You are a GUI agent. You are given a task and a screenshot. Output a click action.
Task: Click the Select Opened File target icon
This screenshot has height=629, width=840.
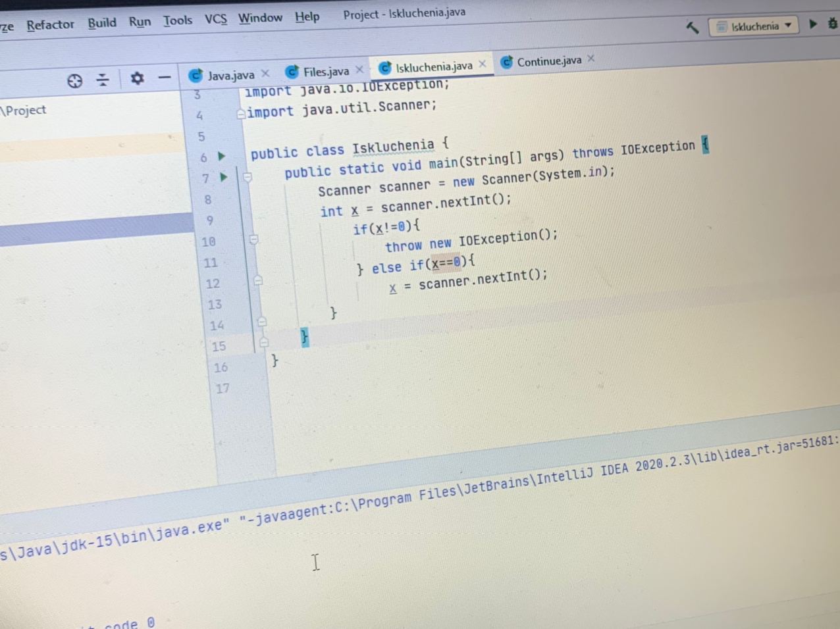click(75, 81)
